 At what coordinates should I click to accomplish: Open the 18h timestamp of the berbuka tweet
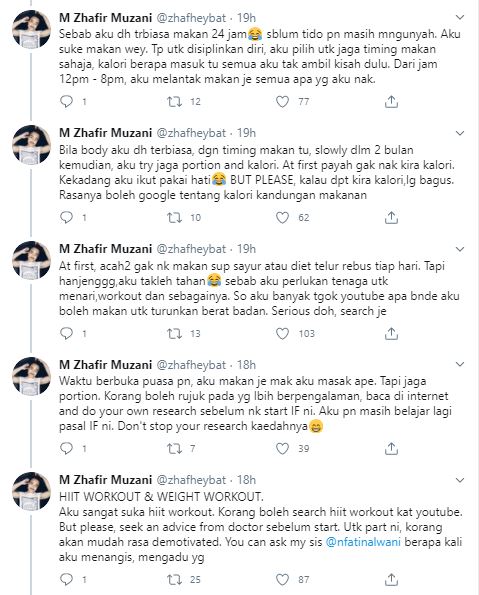tap(246, 365)
